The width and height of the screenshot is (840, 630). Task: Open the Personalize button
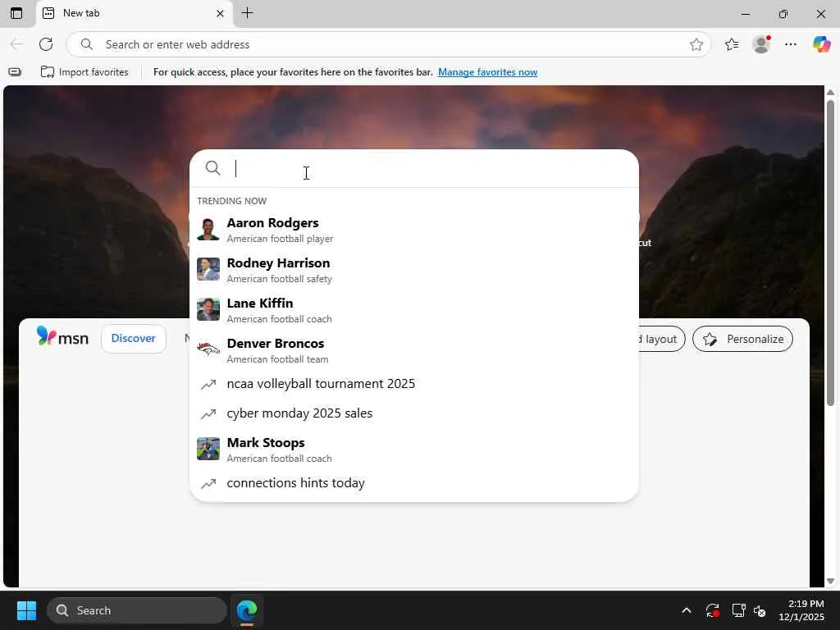click(x=742, y=339)
